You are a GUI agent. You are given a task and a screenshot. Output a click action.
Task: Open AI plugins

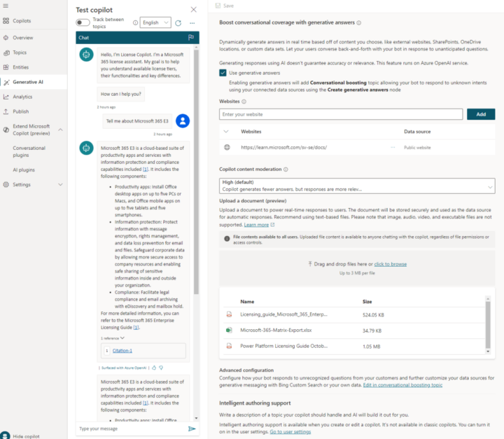[x=24, y=170]
